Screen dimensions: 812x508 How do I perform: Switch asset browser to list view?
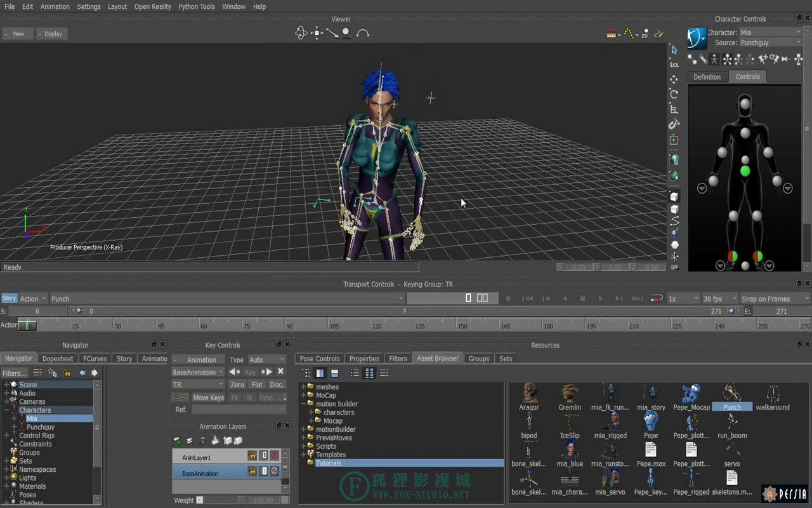pyautogui.click(x=355, y=373)
